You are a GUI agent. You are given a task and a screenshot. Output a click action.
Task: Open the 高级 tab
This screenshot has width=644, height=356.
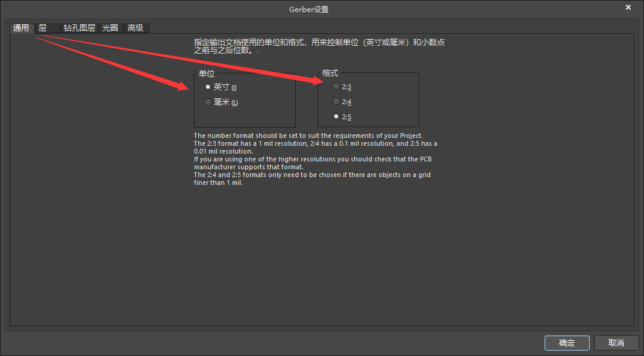(136, 28)
